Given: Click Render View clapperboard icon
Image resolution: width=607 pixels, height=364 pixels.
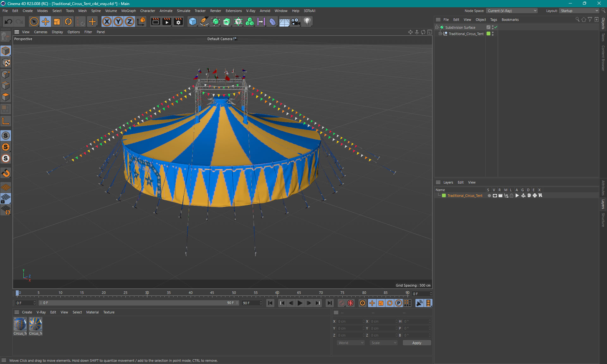Looking at the screenshot, I should [x=155, y=21].
